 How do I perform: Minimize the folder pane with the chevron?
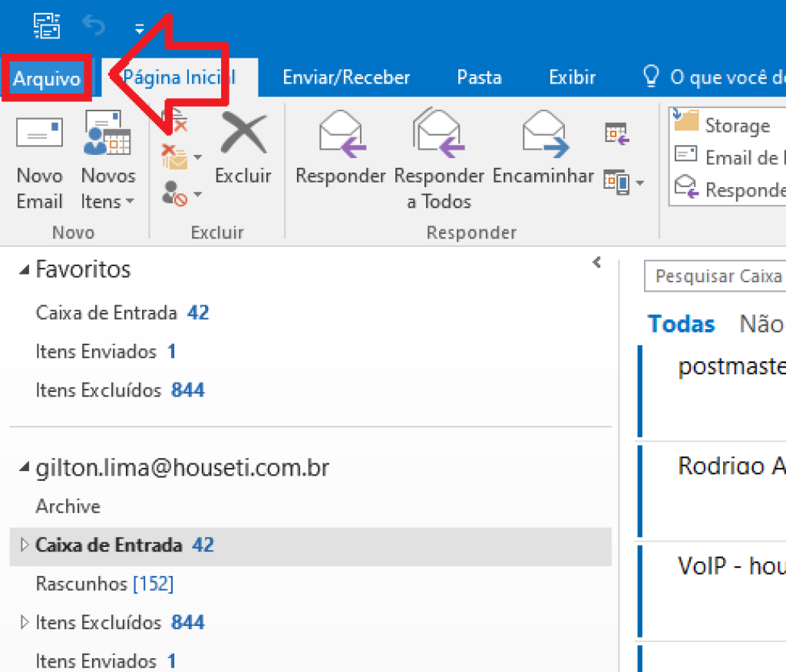point(596,262)
